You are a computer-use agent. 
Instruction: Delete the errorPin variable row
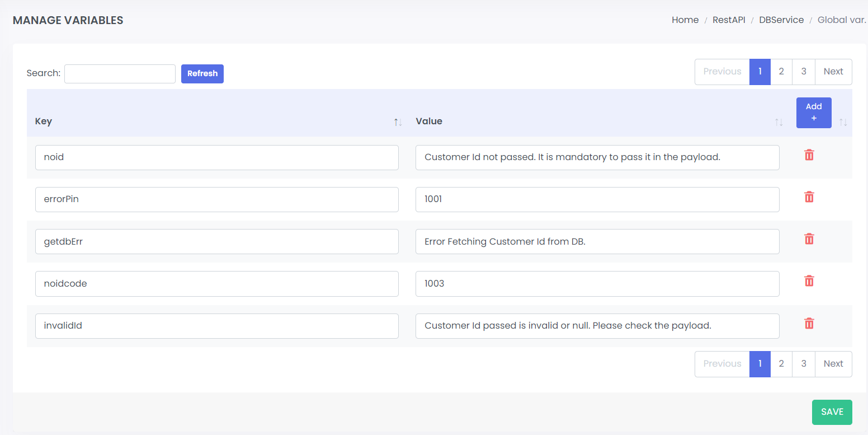point(809,197)
